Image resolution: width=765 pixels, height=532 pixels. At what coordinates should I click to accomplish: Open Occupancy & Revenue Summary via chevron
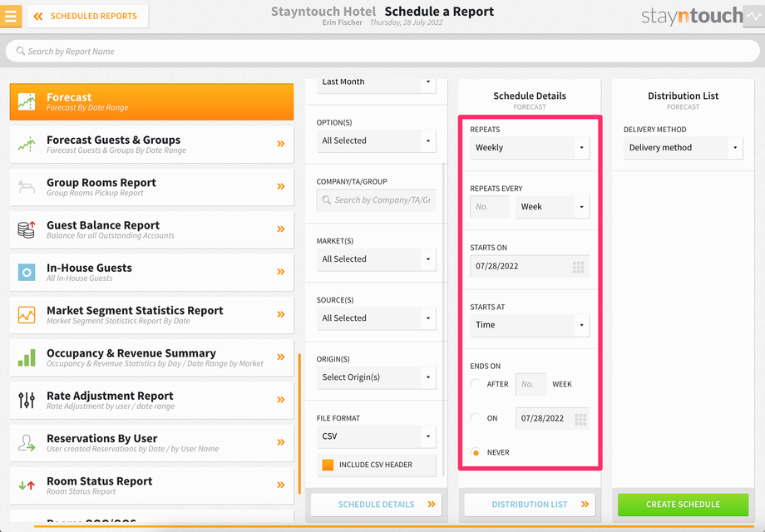[281, 357]
